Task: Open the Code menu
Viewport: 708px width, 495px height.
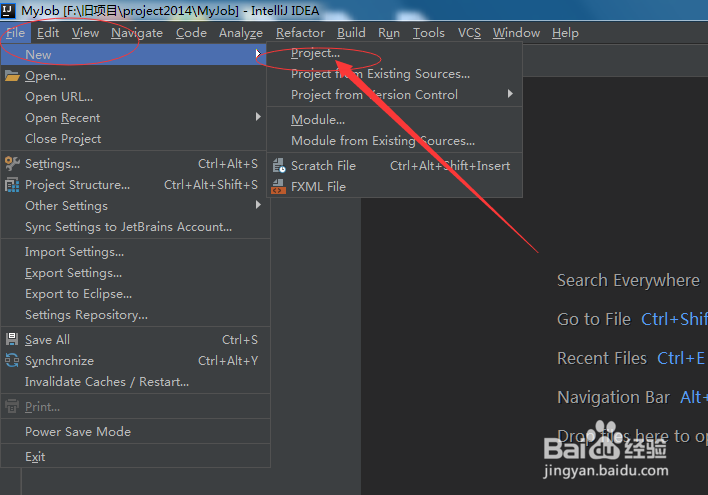Action: [x=191, y=33]
